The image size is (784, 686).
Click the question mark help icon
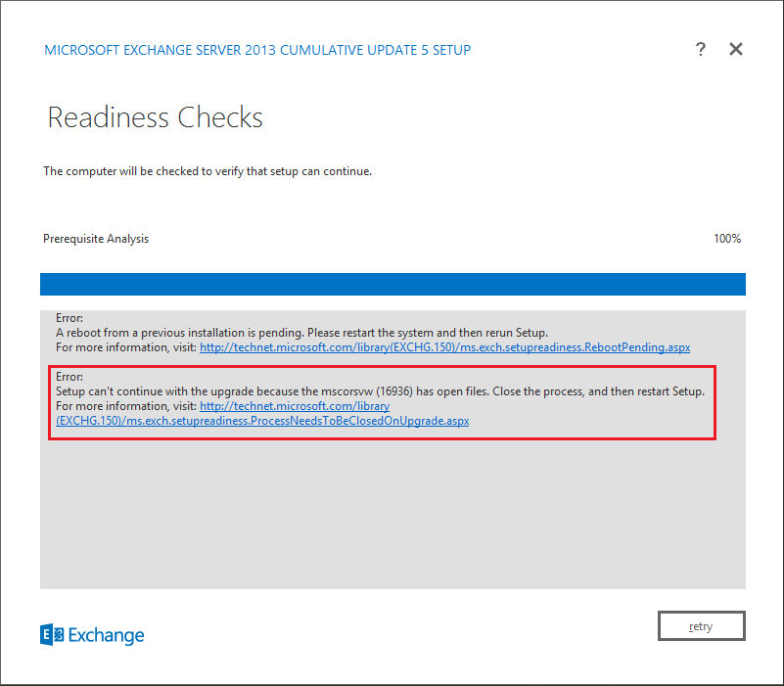[701, 49]
